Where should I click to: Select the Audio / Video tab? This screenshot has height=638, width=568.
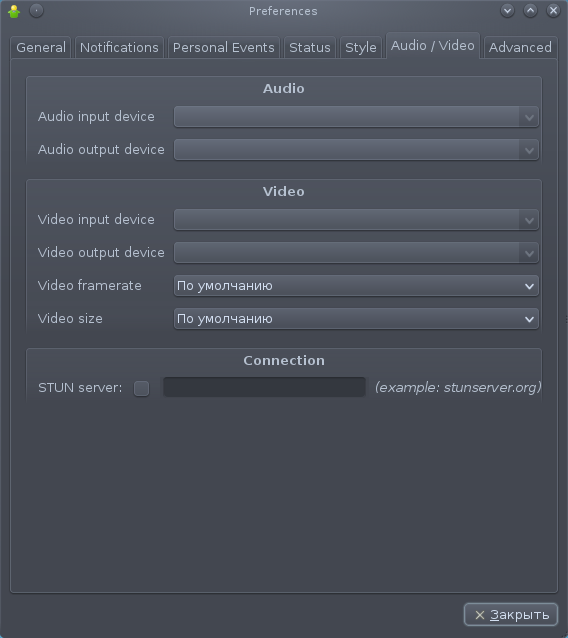[x=433, y=46]
